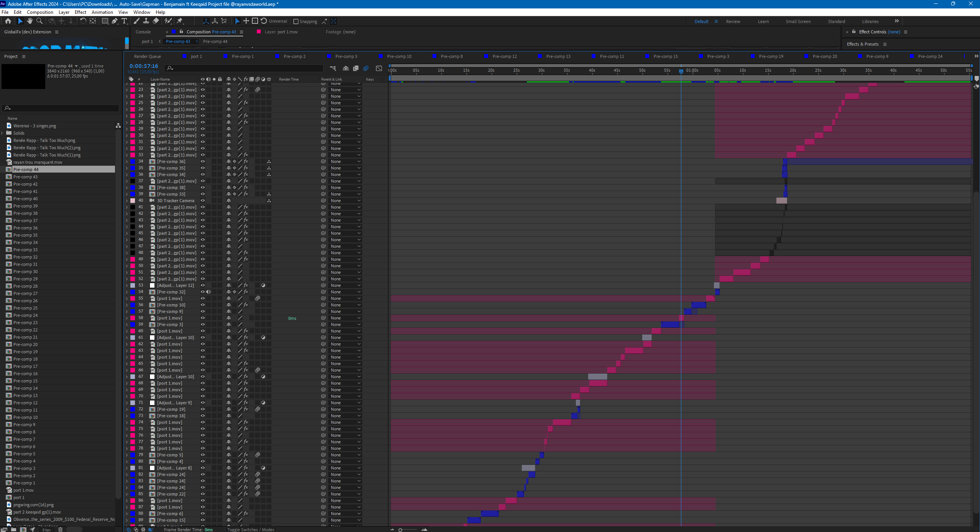Expand the Solids folder in Project
This screenshot has height=532, width=980.
click(x=2, y=133)
